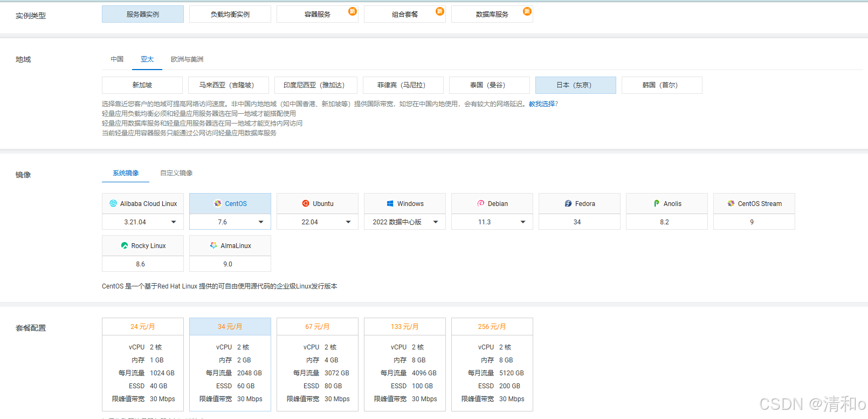Switch to the 中国 region tab
This screenshot has width=868, height=419.
click(117, 59)
